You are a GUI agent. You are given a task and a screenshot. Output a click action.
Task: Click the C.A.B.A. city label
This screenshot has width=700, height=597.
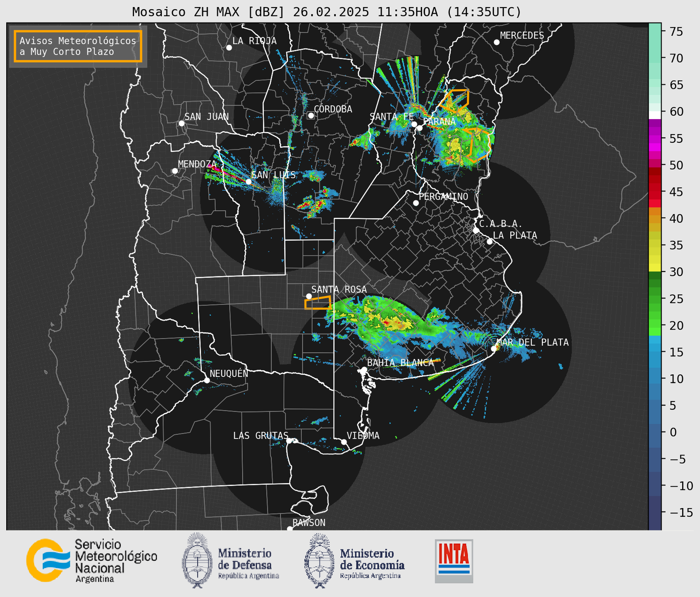click(501, 224)
